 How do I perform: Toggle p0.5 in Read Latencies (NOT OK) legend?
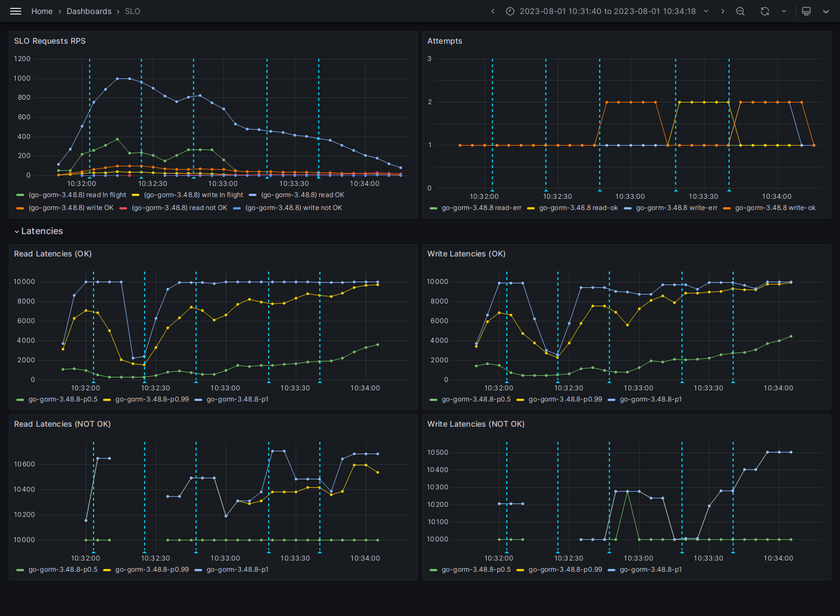pyautogui.click(x=63, y=570)
